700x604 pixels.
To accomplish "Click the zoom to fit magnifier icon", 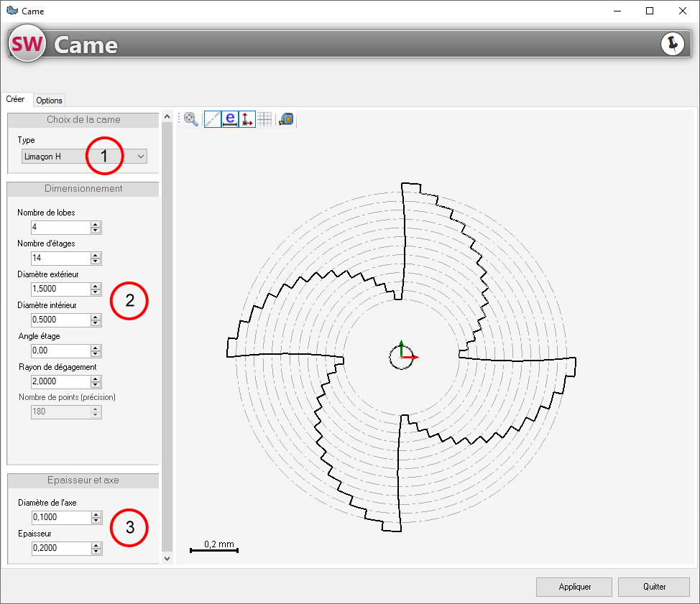I will tap(191, 119).
